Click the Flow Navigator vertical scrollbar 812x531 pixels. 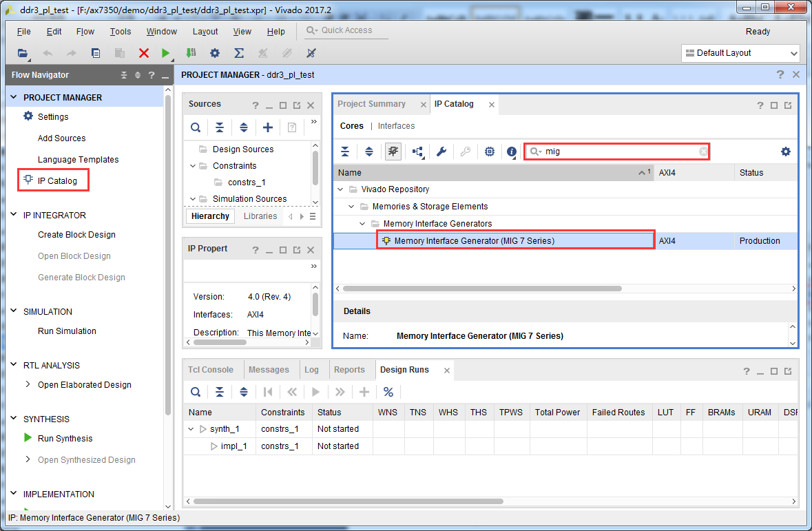click(x=168, y=256)
